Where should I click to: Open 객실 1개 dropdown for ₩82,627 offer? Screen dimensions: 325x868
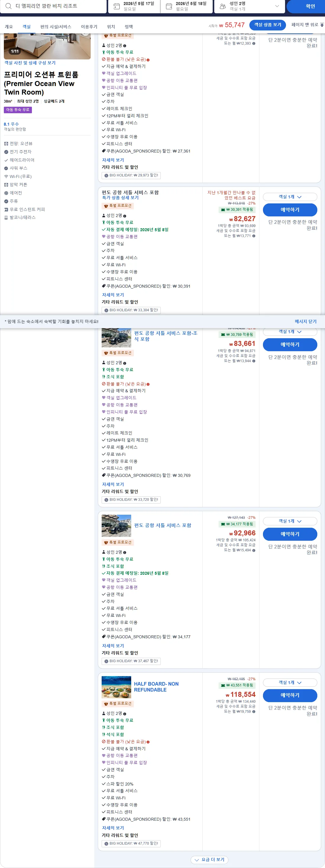pos(290,197)
